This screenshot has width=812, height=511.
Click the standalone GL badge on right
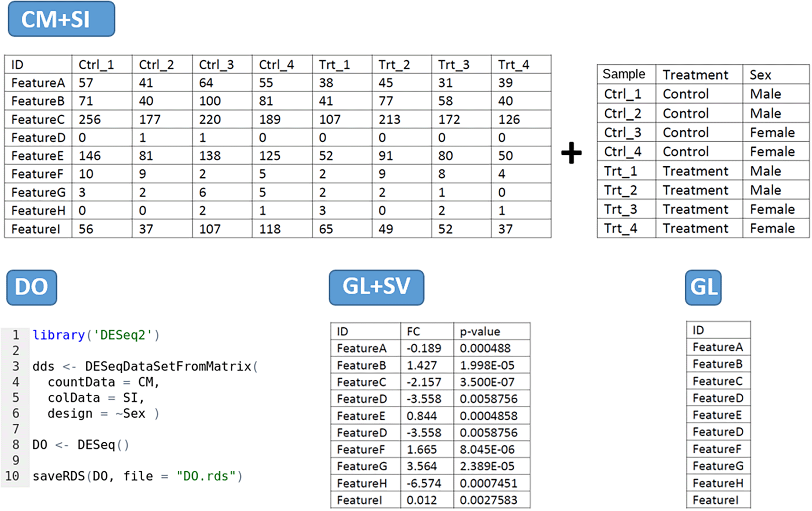703,287
